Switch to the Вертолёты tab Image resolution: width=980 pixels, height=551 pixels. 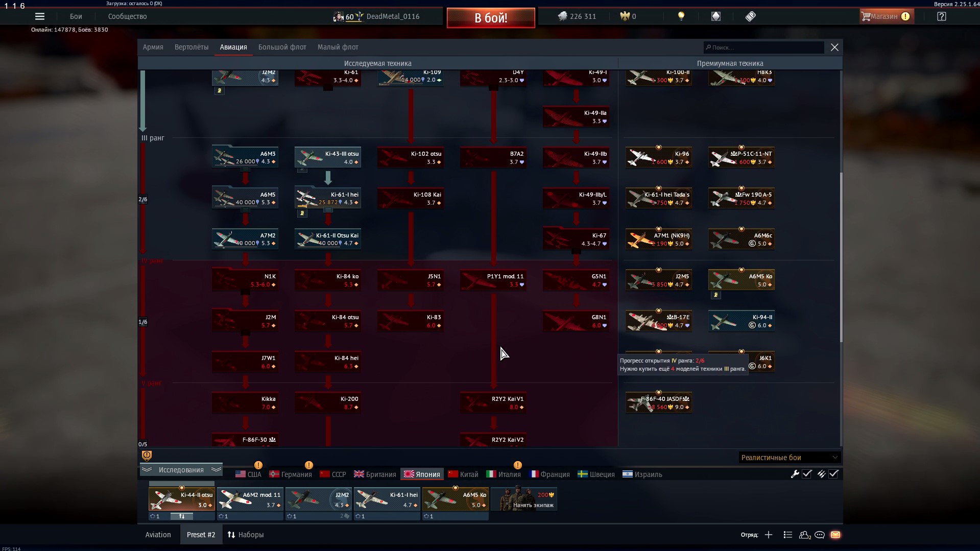[192, 47]
